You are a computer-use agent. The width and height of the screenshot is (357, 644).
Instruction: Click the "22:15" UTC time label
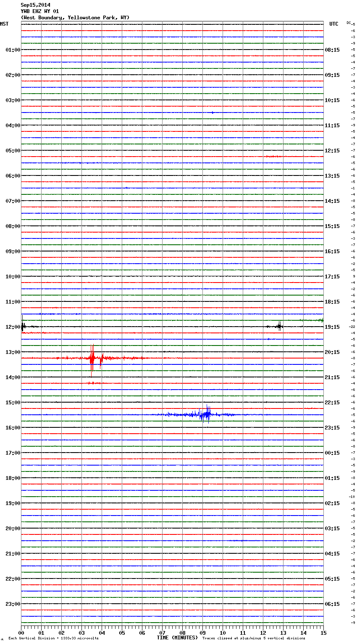click(x=332, y=403)
